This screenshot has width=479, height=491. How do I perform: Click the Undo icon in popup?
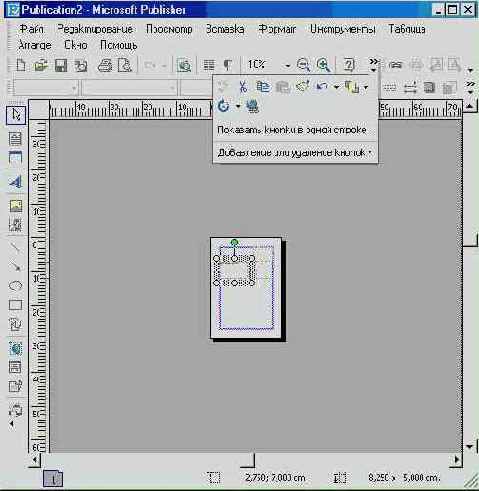(322, 87)
